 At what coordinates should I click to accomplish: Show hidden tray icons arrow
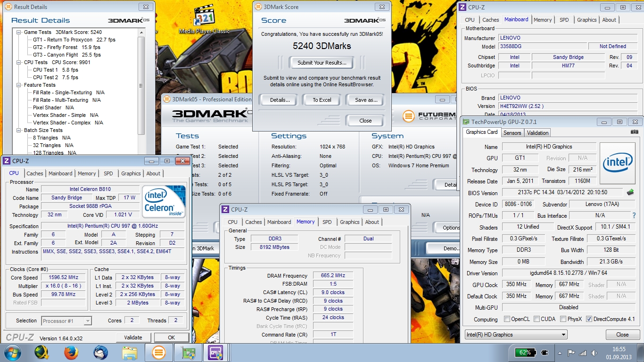[560, 353]
